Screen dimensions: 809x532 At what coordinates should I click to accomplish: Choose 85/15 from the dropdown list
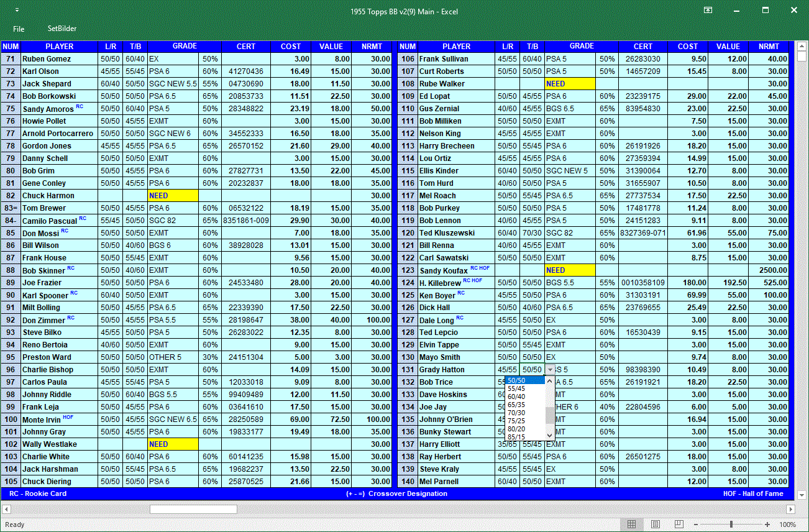525,437
